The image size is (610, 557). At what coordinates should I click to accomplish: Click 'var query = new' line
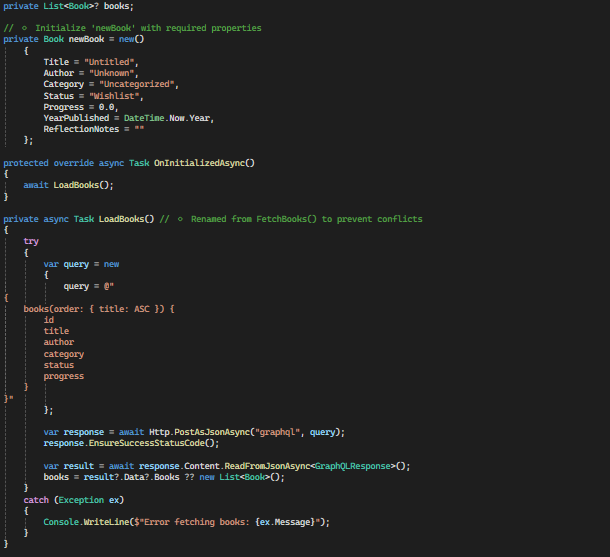[81, 264]
